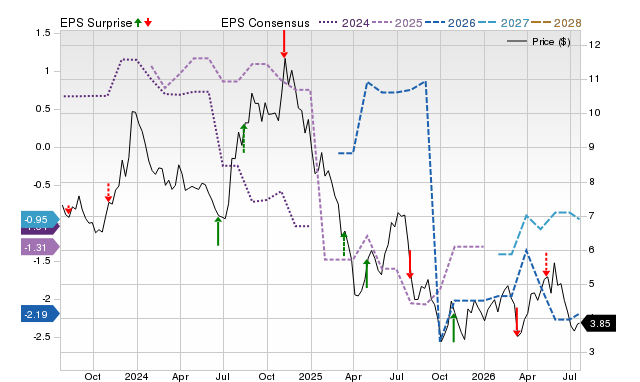This screenshot has width=640, height=382.
Task: Click the 2025 label on the time axis
Action: click(x=310, y=376)
